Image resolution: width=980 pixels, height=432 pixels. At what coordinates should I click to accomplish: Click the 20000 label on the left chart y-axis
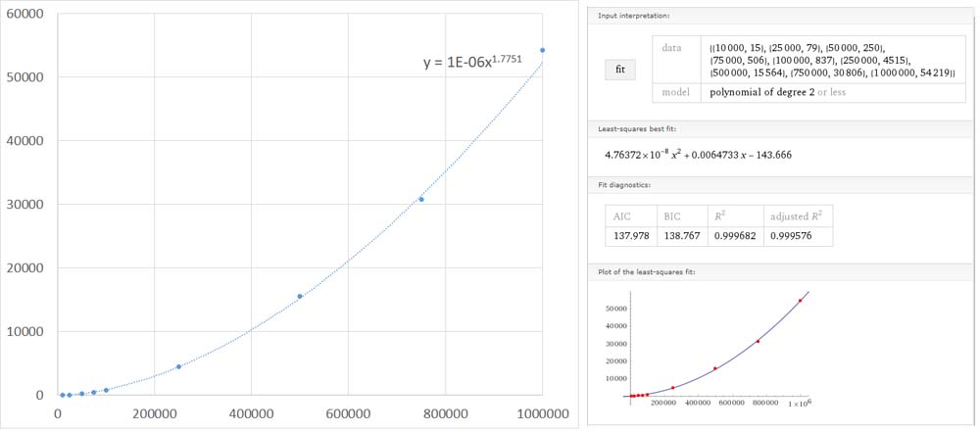coord(24,268)
